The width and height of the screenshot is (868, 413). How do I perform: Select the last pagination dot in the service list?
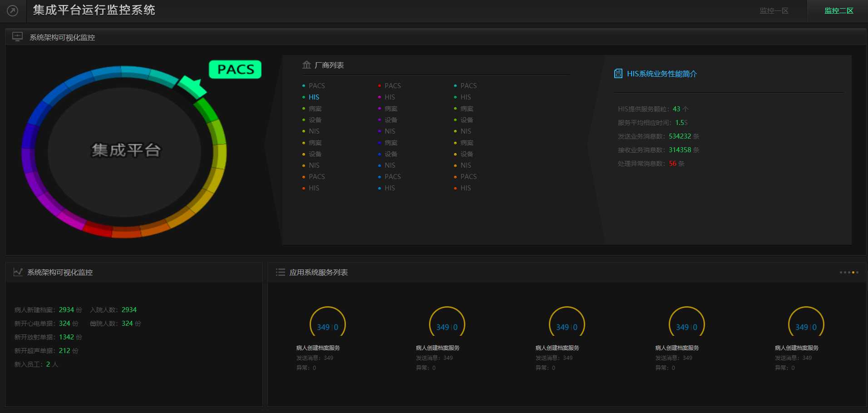pyautogui.click(x=857, y=273)
